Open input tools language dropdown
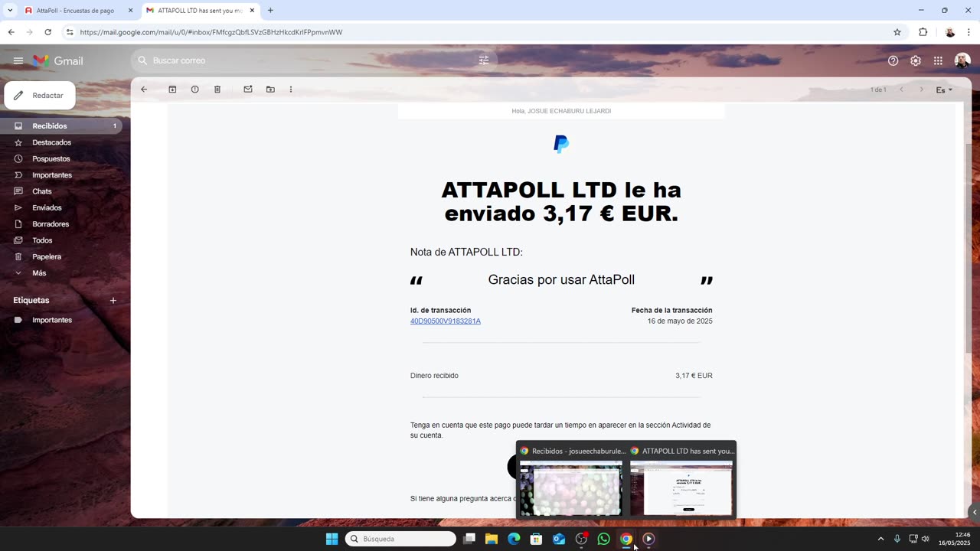980x551 pixels. pyautogui.click(x=944, y=90)
